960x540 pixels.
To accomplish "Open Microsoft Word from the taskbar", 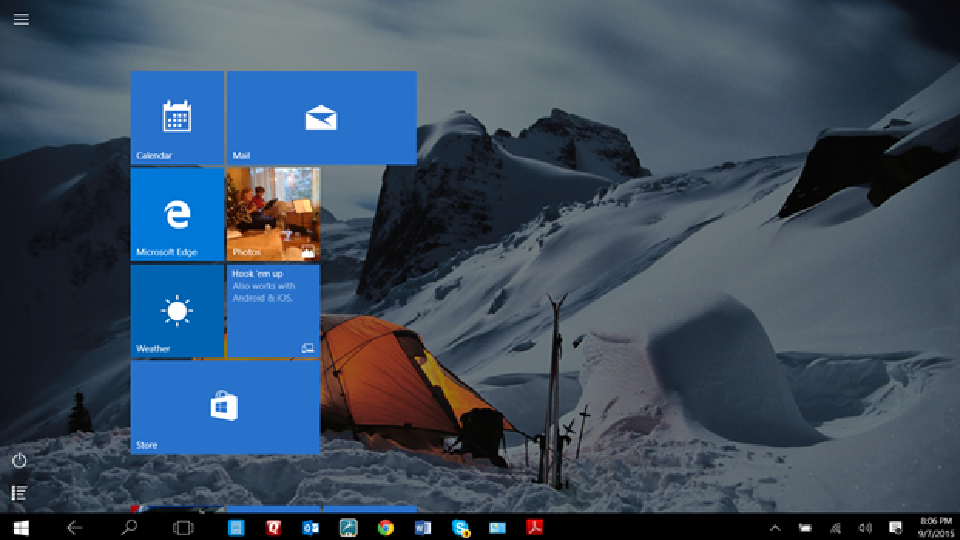I will click(x=422, y=527).
